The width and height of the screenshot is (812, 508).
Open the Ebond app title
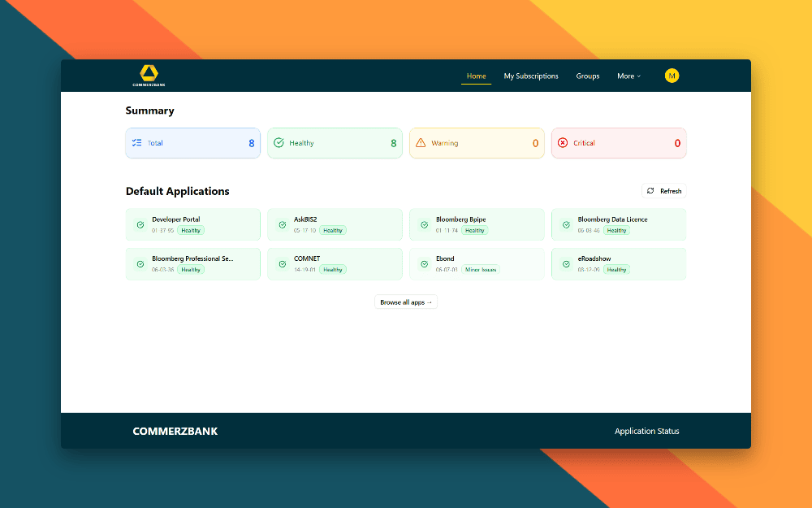pos(445,258)
